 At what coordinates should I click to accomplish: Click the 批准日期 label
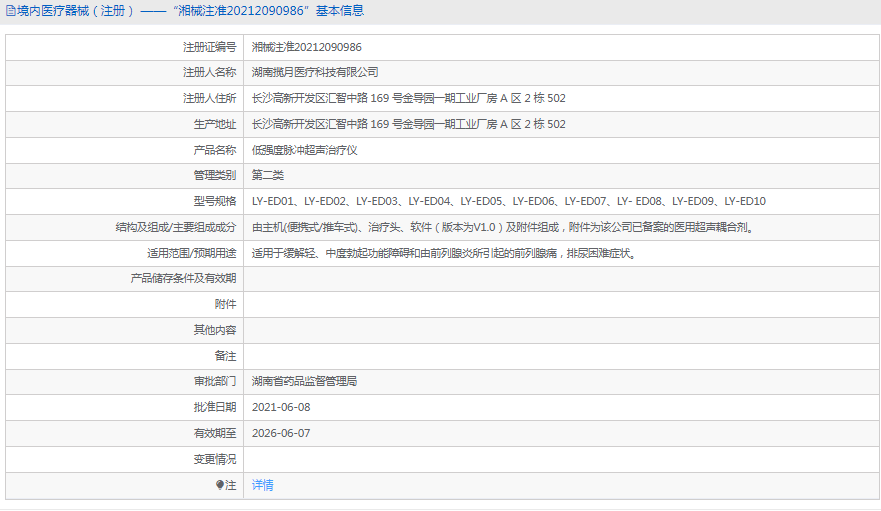tap(215, 407)
